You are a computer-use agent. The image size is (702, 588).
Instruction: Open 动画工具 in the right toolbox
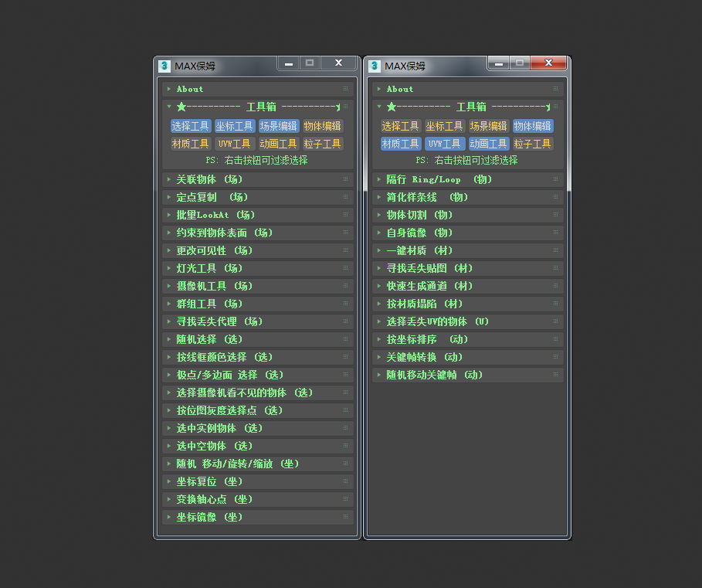pos(488,143)
